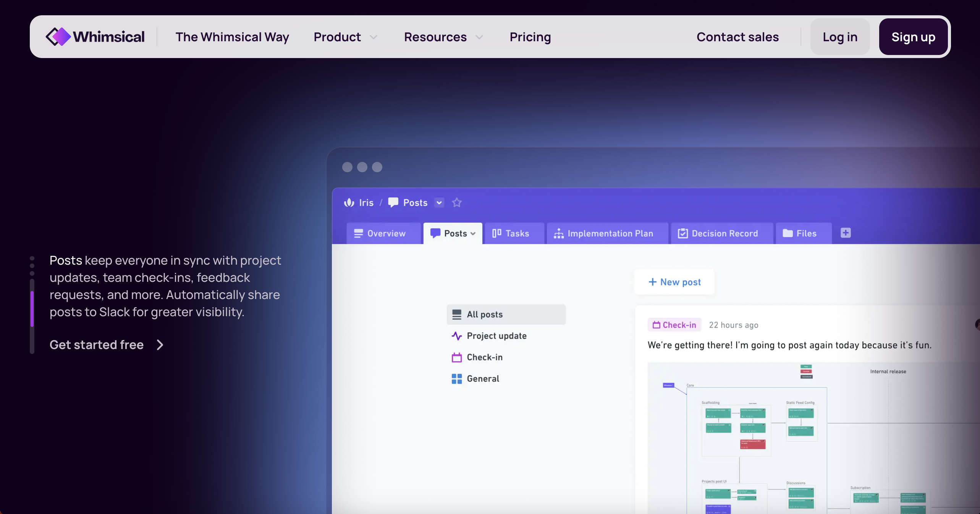Expand the Product menu chevron

pos(374,37)
